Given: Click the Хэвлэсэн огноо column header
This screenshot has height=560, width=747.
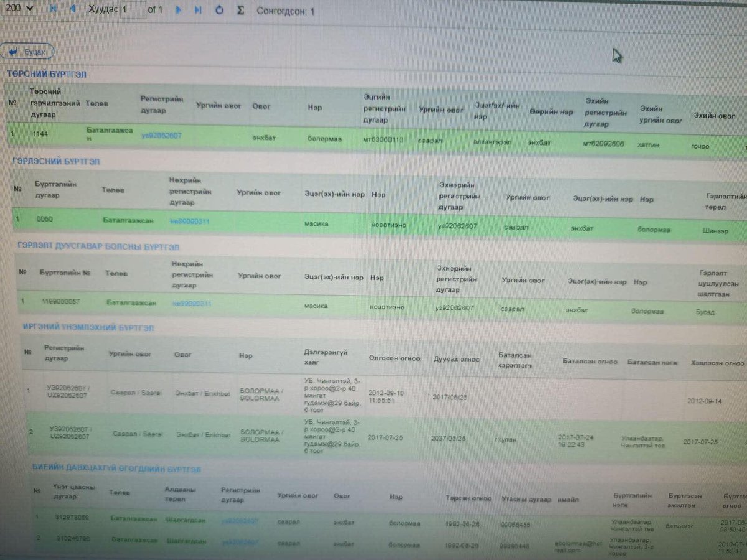Looking at the screenshot, I should (x=717, y=363).
